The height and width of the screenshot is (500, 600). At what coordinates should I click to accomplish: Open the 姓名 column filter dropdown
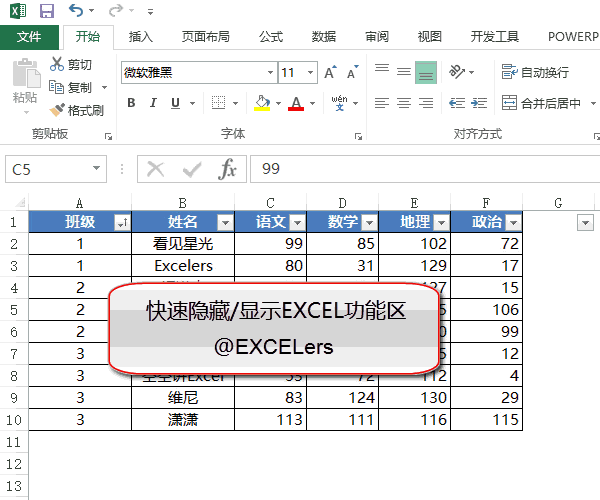[224, 223]
